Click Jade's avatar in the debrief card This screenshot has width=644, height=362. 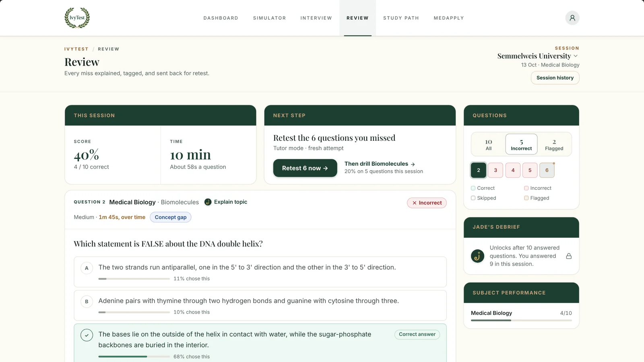(x=477, y=256)
